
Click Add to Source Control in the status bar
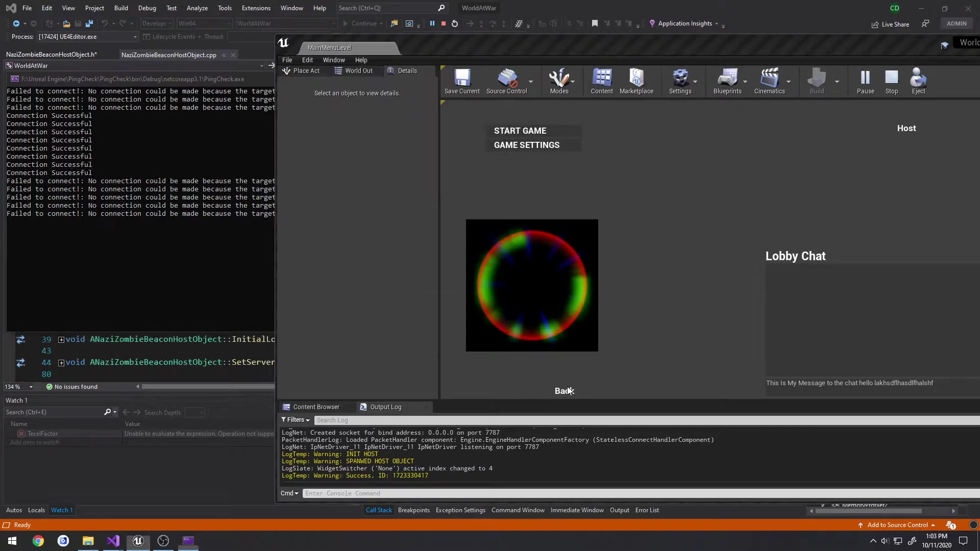click(899, 524)
